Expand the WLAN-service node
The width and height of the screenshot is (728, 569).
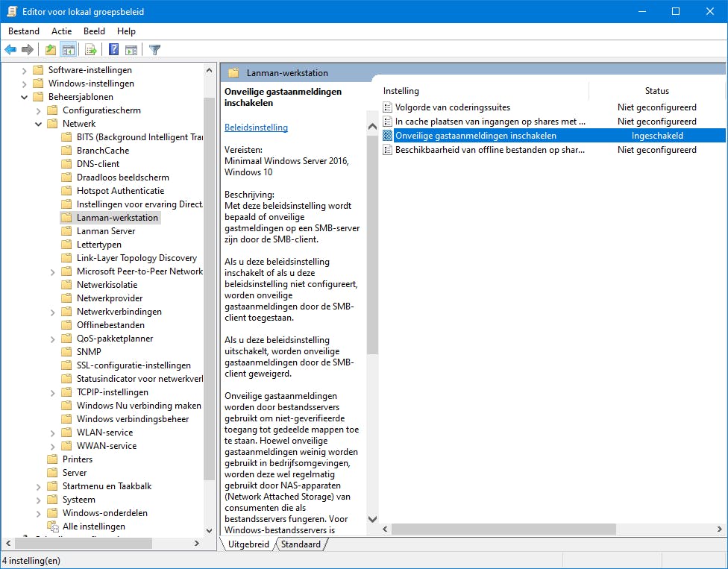click(52, 433)
